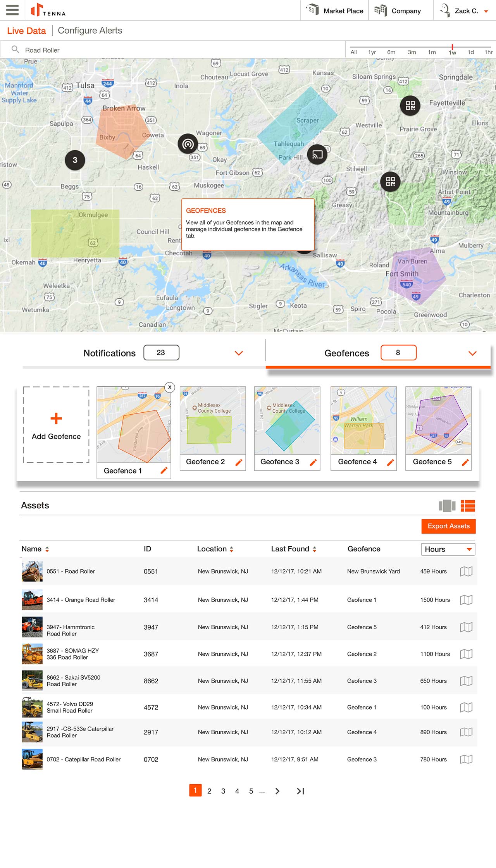Open the hamburger menu
This screenshot has height=868, width=496.
coord(12,10)
